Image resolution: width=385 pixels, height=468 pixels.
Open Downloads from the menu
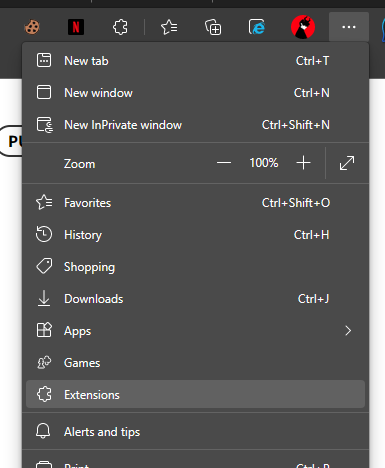click(195, 299)
